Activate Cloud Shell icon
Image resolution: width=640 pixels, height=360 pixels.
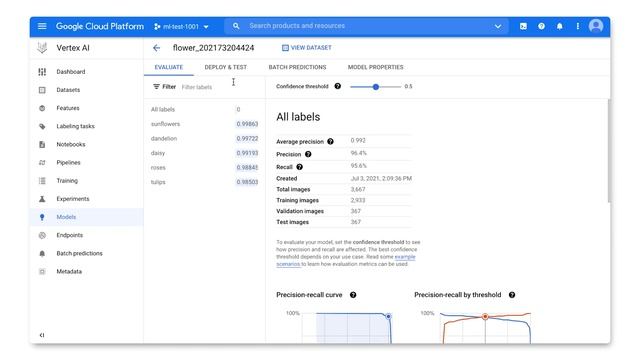(523, 27)
